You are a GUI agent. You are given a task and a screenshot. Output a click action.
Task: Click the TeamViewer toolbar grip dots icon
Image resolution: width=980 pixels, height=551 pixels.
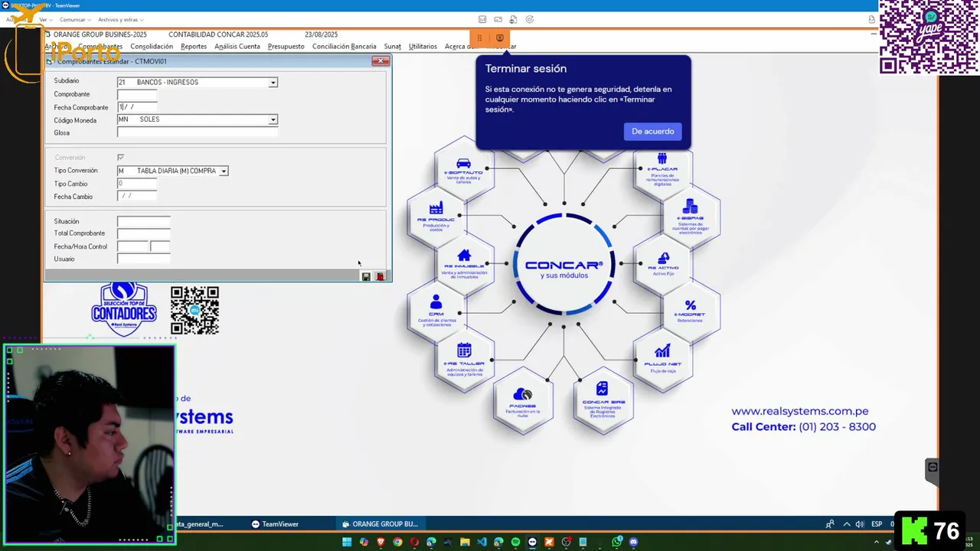[x=479, y=37]
